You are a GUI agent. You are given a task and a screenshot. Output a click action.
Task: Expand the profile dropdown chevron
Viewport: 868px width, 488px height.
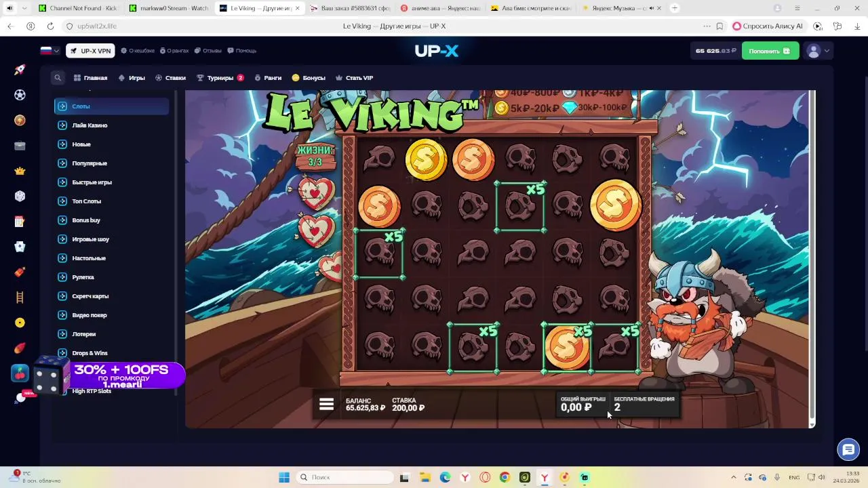click(827, 51)
